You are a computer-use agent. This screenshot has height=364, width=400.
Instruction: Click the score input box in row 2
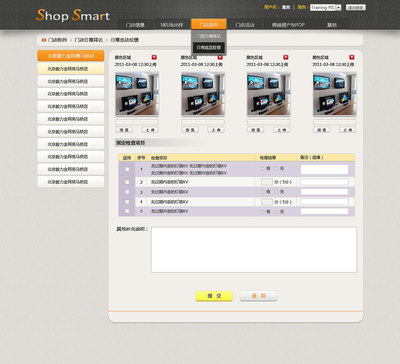coord(267,182)
